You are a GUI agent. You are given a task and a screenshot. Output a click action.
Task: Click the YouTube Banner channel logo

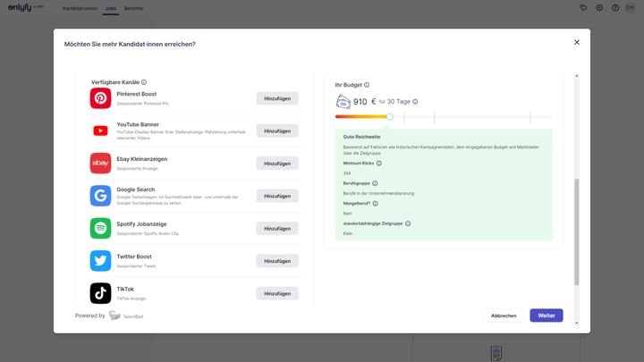pyautogui.click(x=100, y=130)
